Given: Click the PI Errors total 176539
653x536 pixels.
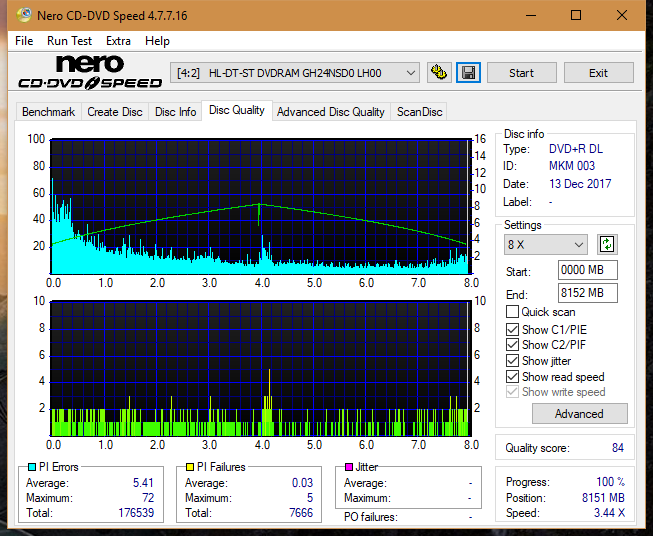Looking at the screenshot, I should [136, 513].
